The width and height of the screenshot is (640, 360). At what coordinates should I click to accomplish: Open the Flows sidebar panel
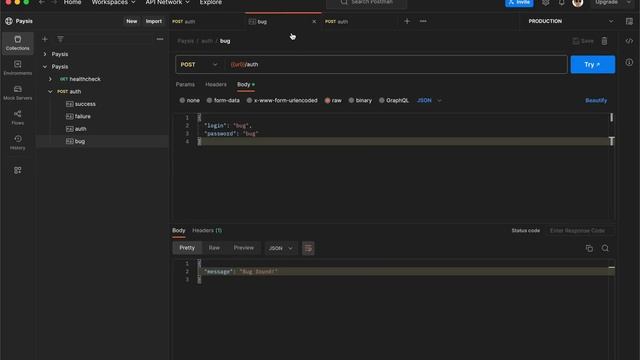tap(18, 118)
